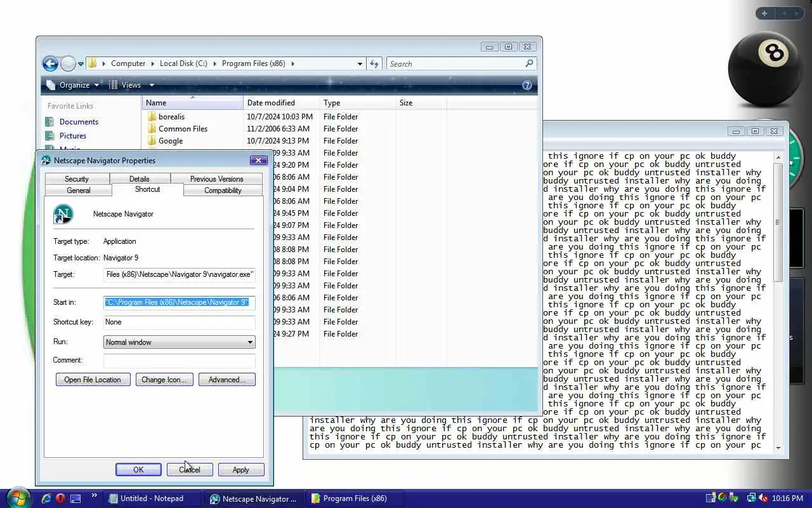Click Common Files date 11/2/2006 6:33 AM
Screen dimensions: 812x508
coord(280,129)
